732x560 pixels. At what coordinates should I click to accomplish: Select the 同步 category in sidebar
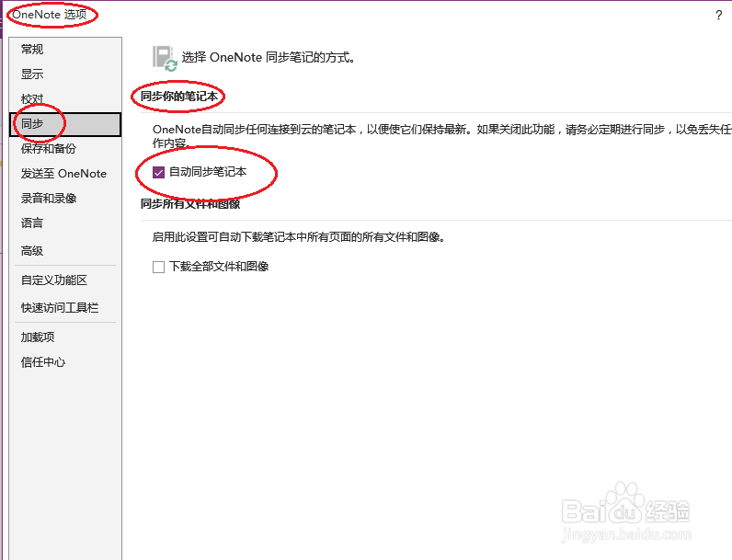[65, 124]
